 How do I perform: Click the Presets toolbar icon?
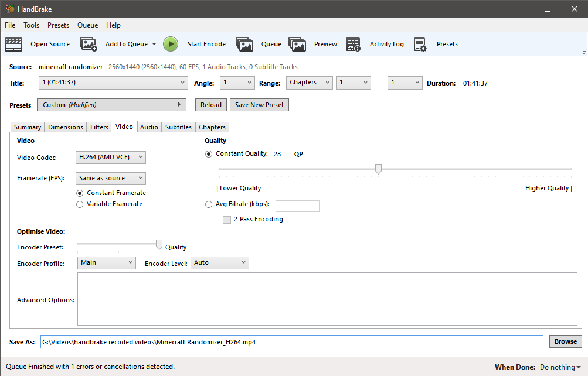tap(420, 44)
